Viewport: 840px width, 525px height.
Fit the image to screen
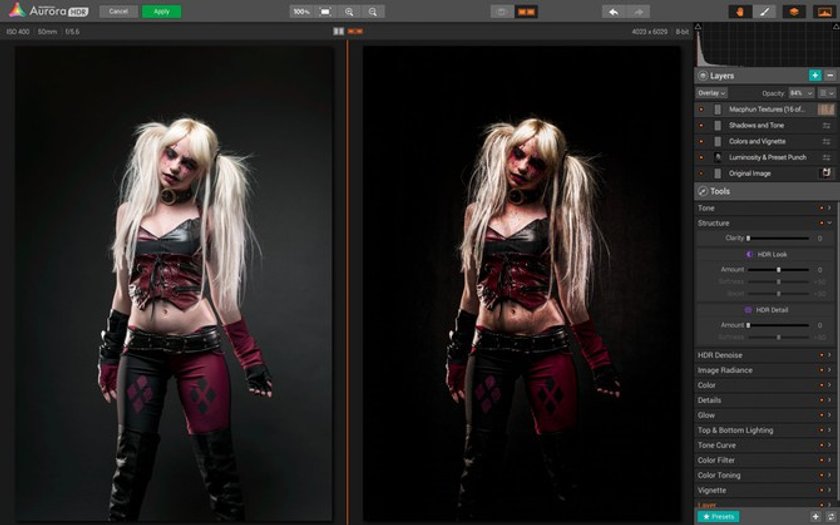coord(325,11)
